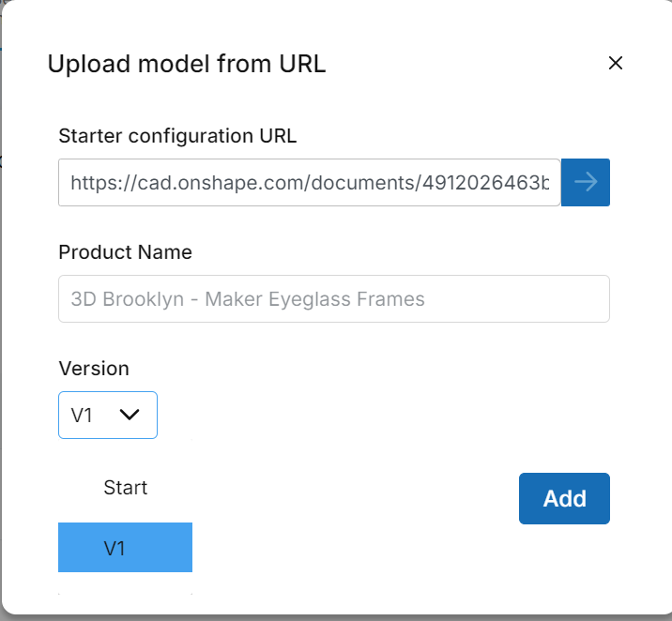Viewport: 672px width, 621px height.
Task: Click the chevron in the Version dropdown
Action: [130, 415]
